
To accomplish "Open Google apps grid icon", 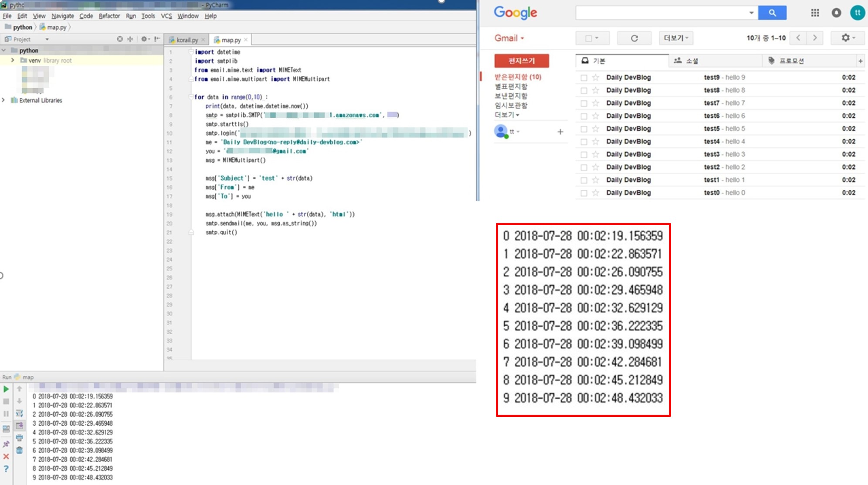I will click(x=815, y=13).
